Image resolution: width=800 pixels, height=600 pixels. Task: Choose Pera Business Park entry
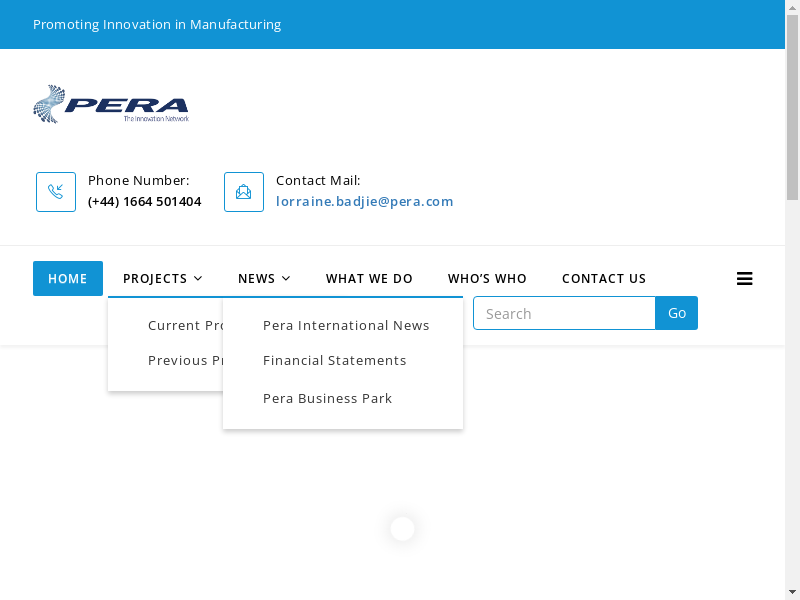(327, 398)
